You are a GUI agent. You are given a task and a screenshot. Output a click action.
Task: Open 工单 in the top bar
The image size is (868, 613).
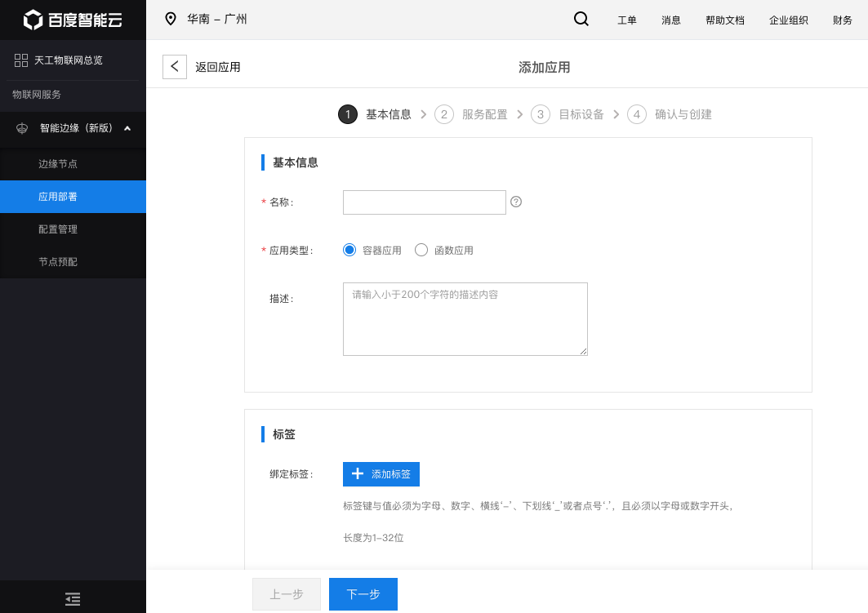tap(626, 20)
